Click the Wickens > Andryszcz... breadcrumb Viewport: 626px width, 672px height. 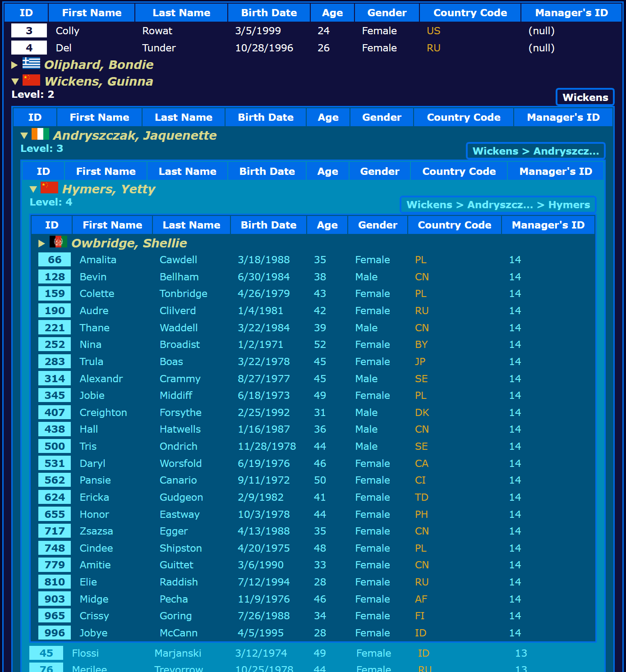[x=535, y=151]
